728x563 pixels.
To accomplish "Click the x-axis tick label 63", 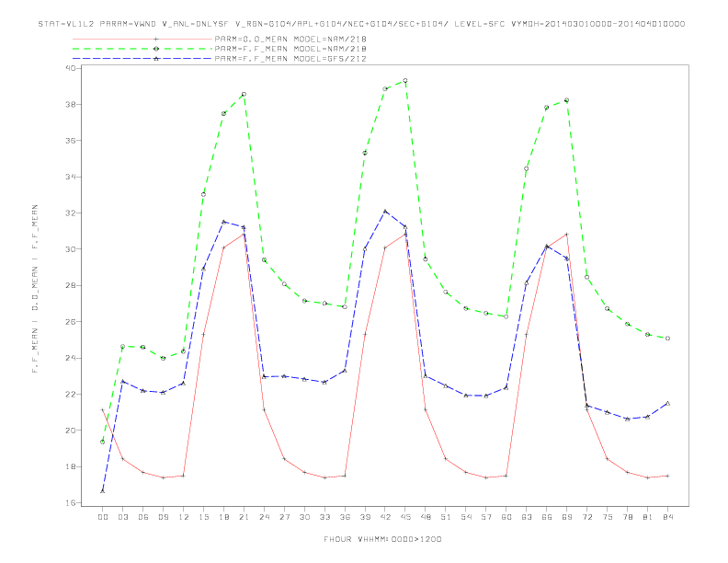I will pyautogui.click(x=527, y=517).
